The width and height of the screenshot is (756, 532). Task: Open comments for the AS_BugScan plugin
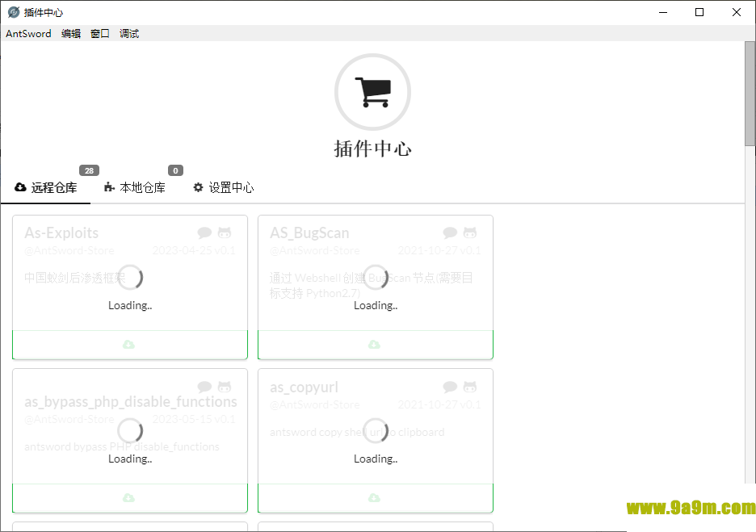[x=450, y=233]
